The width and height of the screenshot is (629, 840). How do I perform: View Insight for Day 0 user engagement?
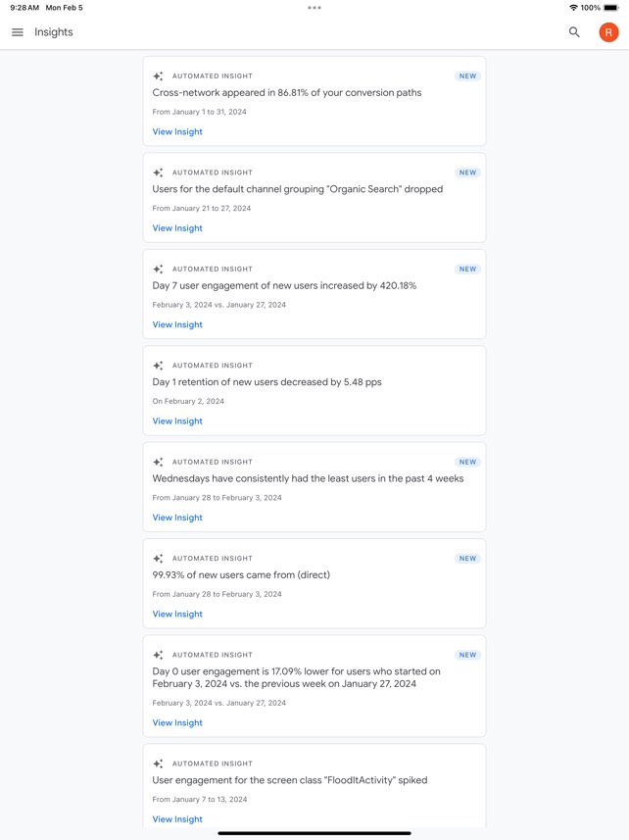(177, 723)
